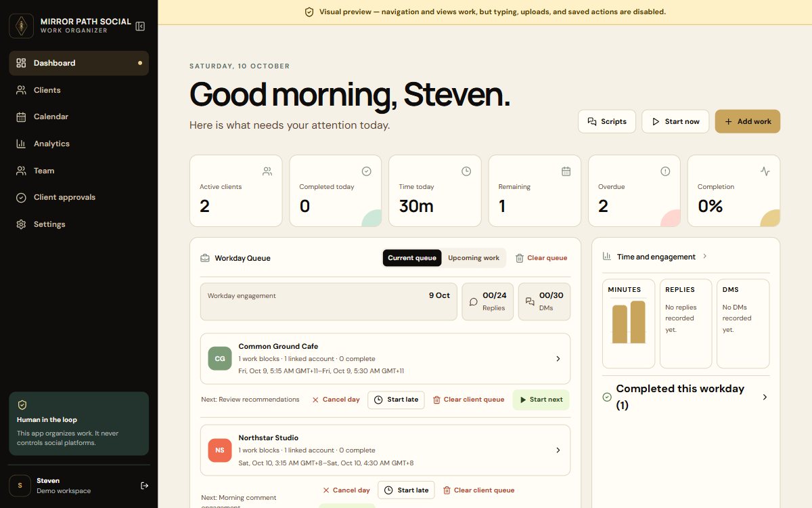The width and height of the screenshot is (812, 508).
Task: Open the Team page
Action: coord(78,171)
